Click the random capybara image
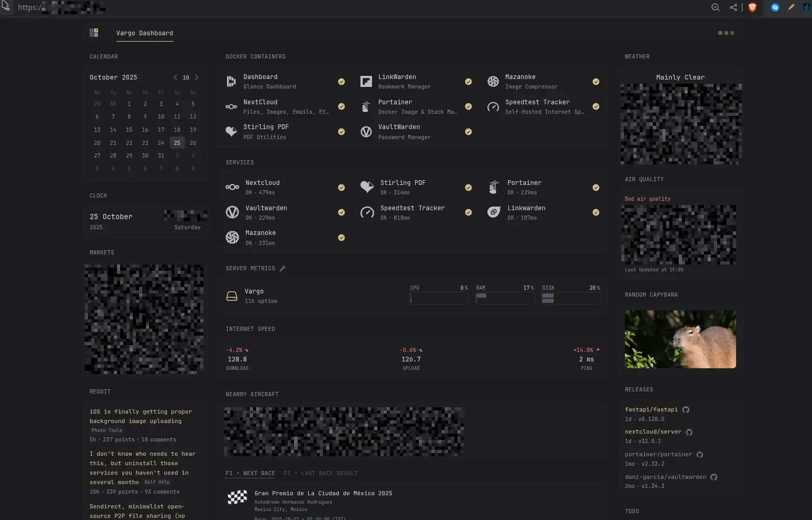Screen dimensions: 812x520 coord(680,339)
